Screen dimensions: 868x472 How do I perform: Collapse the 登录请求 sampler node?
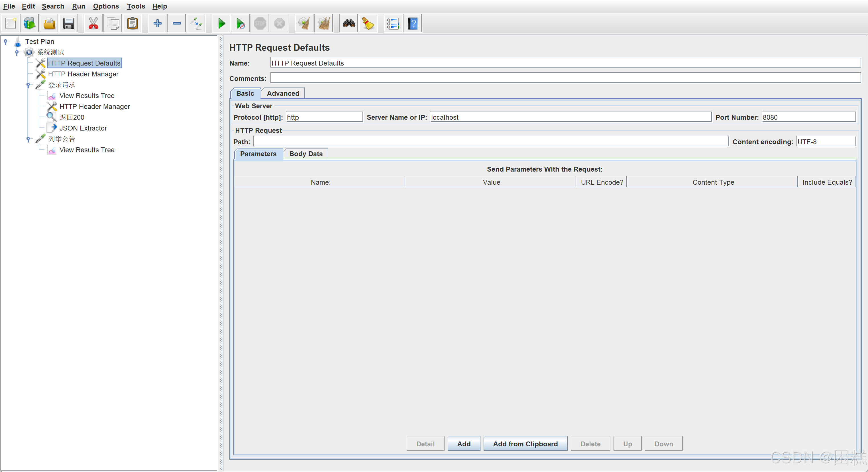28,85
